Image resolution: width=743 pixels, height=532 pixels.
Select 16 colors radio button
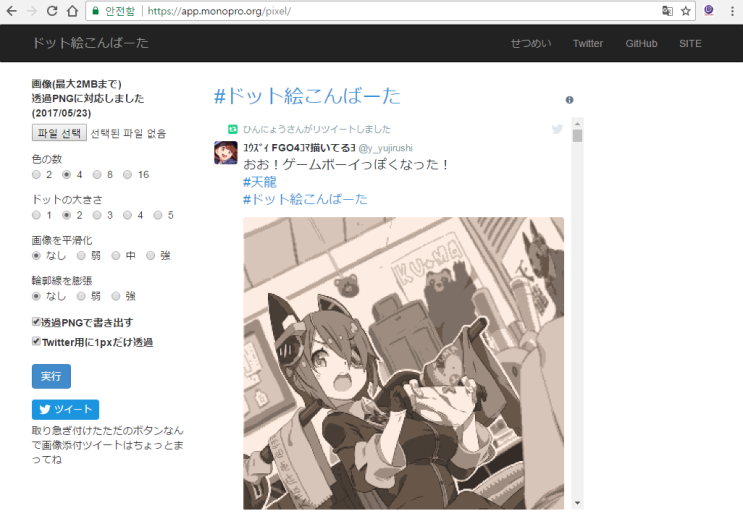click(x=127, y=175)
